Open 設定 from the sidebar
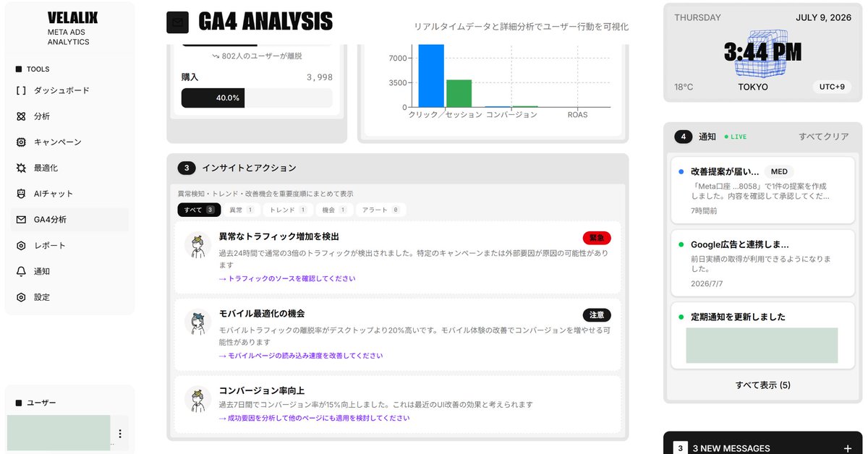The image size is (868, 454). (x=69, y=297)
